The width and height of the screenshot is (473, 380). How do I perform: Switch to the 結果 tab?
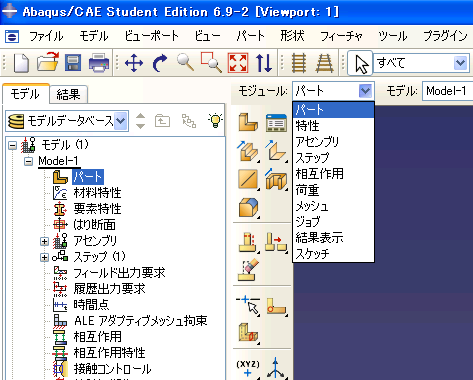point(68,95)
